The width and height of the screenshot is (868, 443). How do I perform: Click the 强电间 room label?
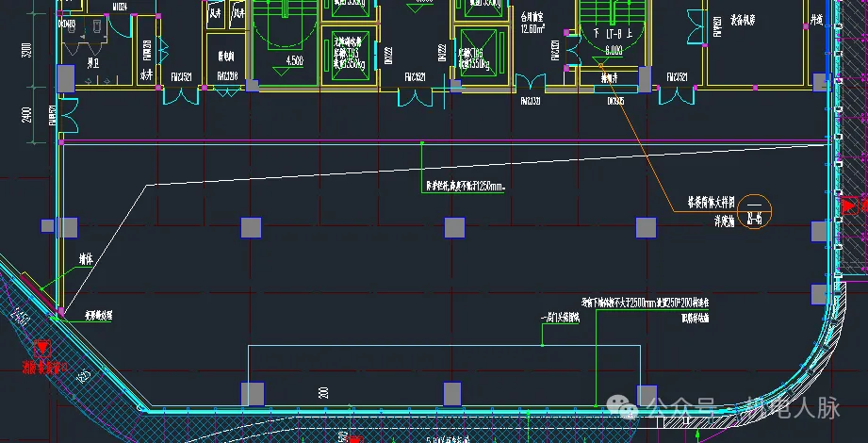pos(226,54)
